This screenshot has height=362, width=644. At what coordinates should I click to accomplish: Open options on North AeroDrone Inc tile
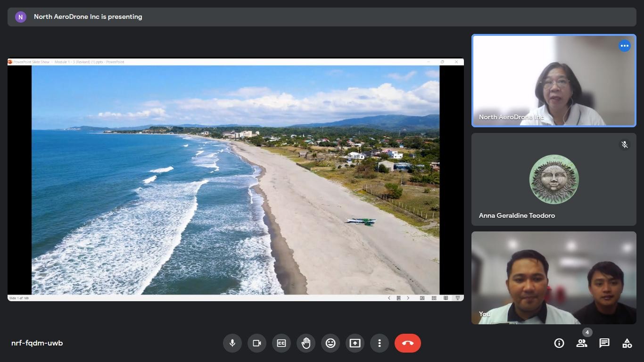tap(625, 46)
